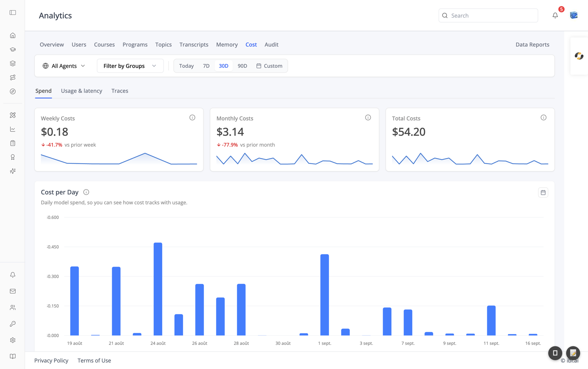588x369 pixels.
Task: Open the users group sidebar icon
Action: [13, 308]
